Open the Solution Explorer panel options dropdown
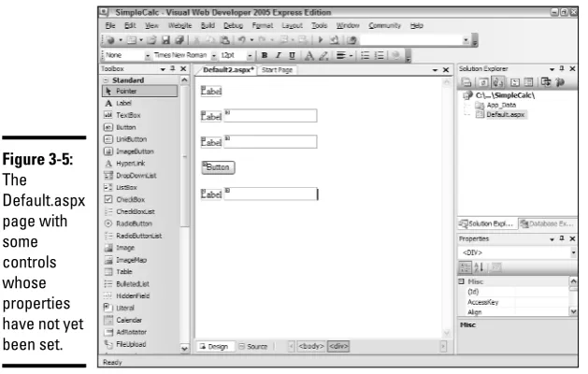Viewport: 588px width, 374px height. pos(552,69)
